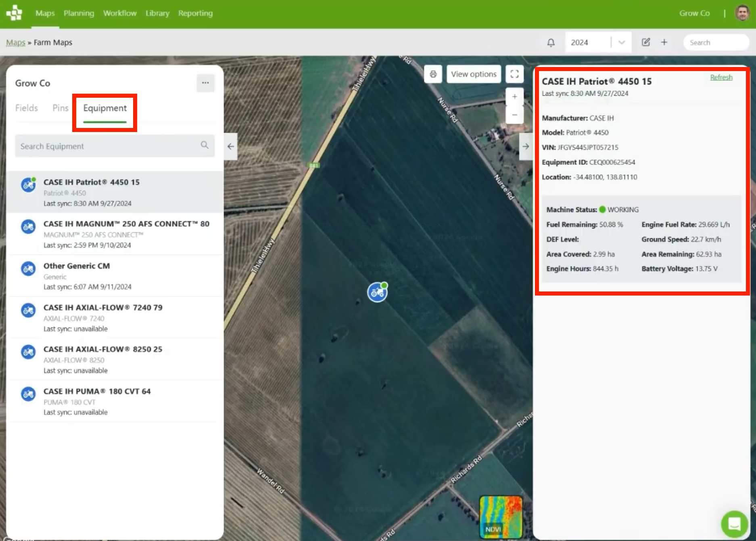756x541 pixels.
Task: Open the notifications bell
Action: pyautogui.click(x=551, y=42)
